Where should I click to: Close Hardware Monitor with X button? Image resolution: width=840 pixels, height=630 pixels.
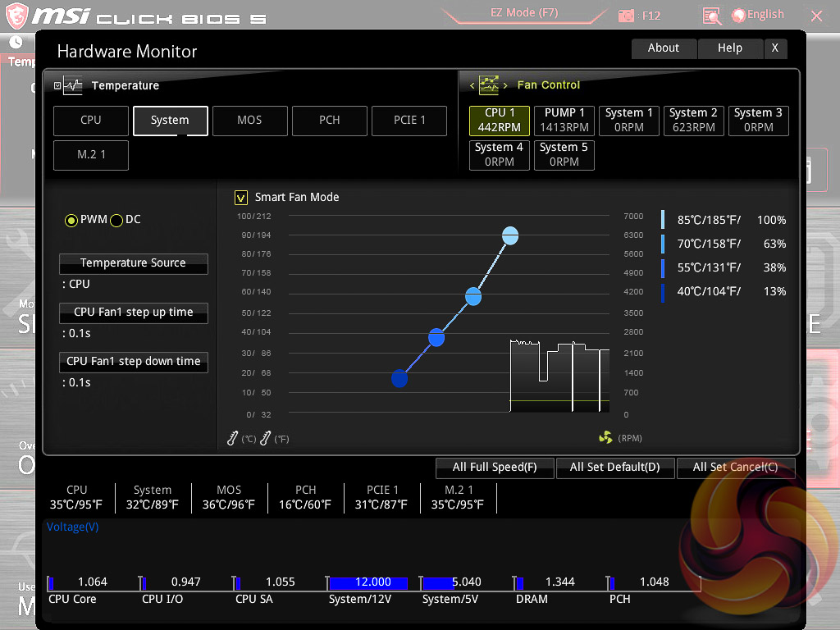click(x=775, y=48)
